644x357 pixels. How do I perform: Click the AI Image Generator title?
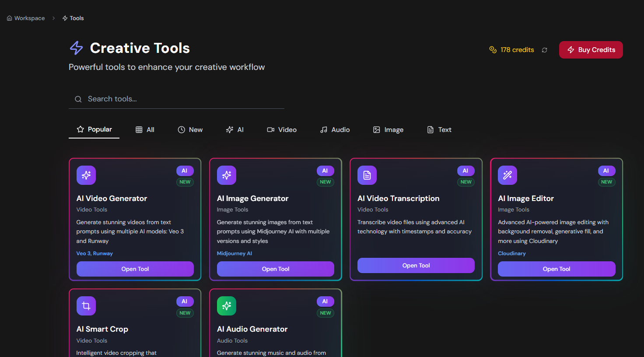coord(252,198)
